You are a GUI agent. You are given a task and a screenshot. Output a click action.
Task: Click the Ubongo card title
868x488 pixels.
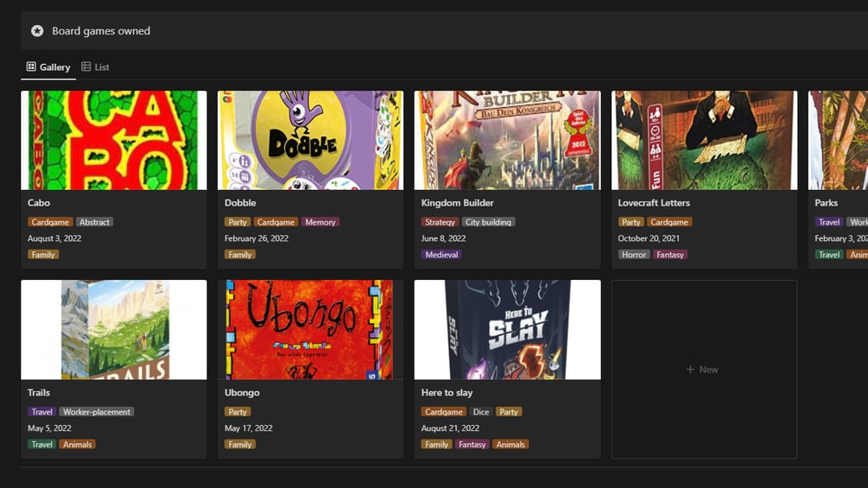242,393
